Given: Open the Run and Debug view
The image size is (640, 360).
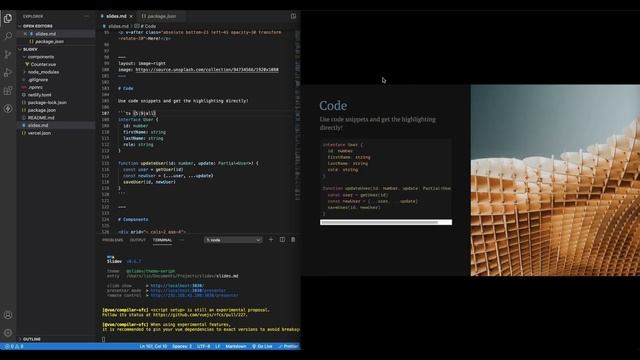Looking at the screenshot, I should 8,73.
